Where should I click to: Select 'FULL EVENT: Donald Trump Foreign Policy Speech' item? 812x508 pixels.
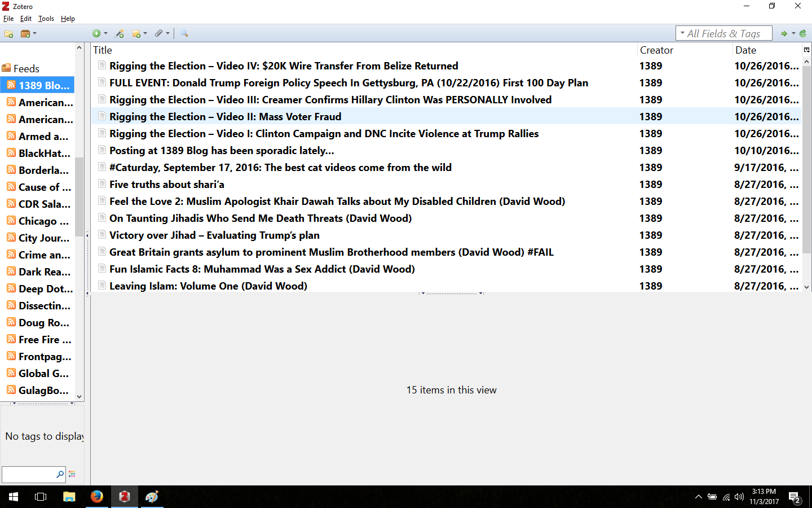pos(446,83)
